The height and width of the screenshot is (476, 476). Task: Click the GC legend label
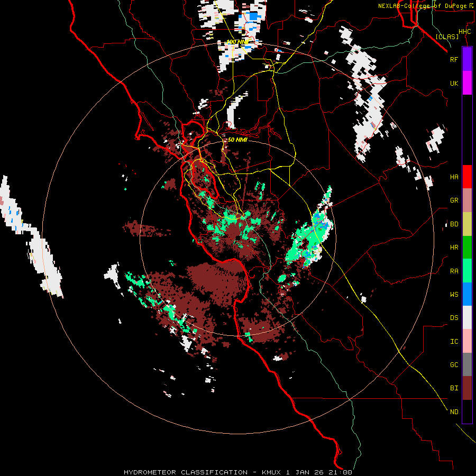tap(454, 364)
